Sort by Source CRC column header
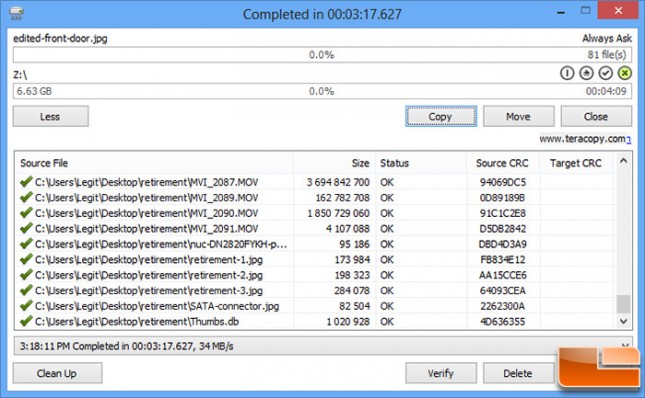The width and height of the screenshot is (645, 398). [503, 163]
